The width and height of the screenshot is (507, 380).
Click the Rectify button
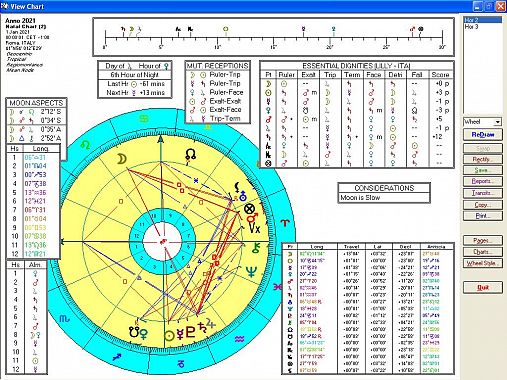[483, 159]
